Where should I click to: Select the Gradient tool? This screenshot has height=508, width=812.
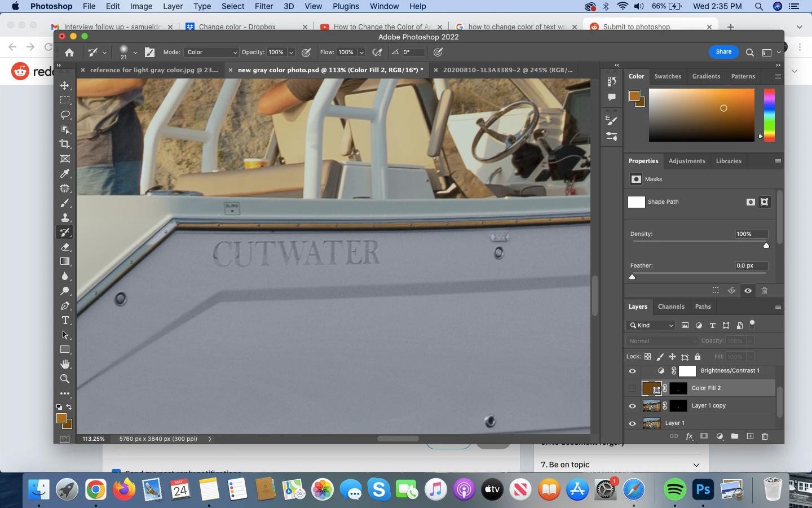point(65,262)
